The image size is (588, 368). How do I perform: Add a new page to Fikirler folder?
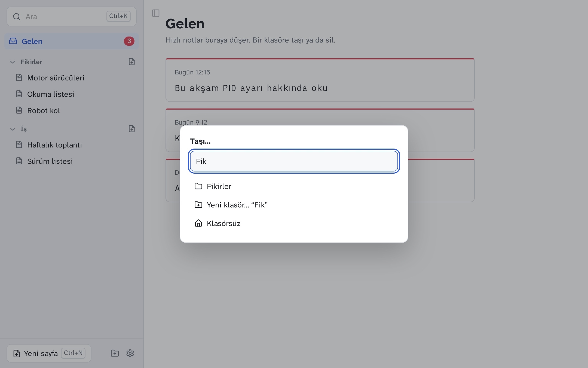[132, 62]
